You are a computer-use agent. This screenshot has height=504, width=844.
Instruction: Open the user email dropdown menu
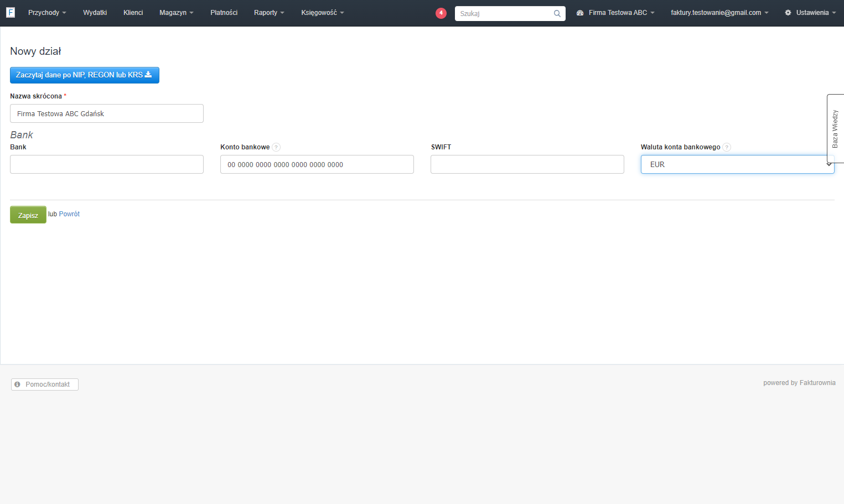tap(719, 13)
